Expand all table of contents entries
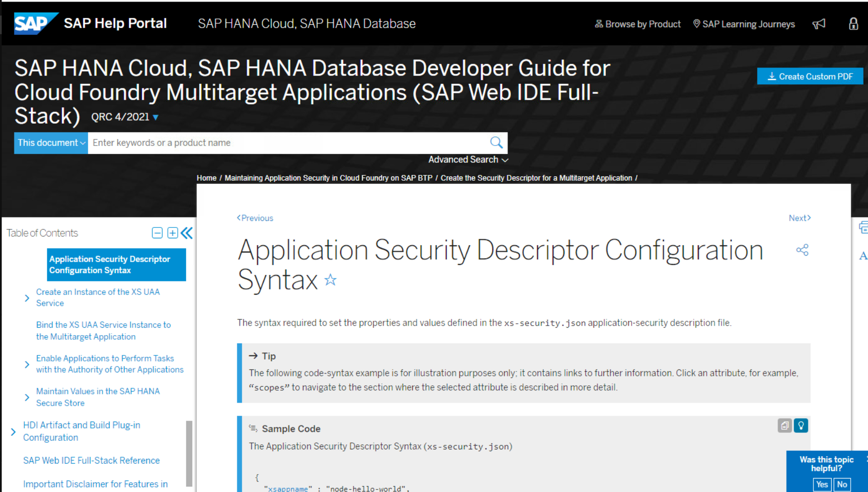 point(172,233)
